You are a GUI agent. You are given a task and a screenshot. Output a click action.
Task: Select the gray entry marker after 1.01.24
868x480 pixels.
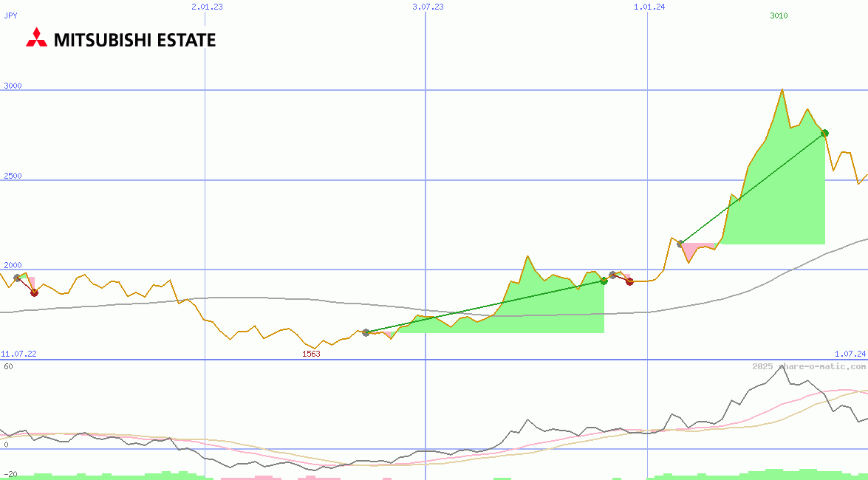click(680, 244)
